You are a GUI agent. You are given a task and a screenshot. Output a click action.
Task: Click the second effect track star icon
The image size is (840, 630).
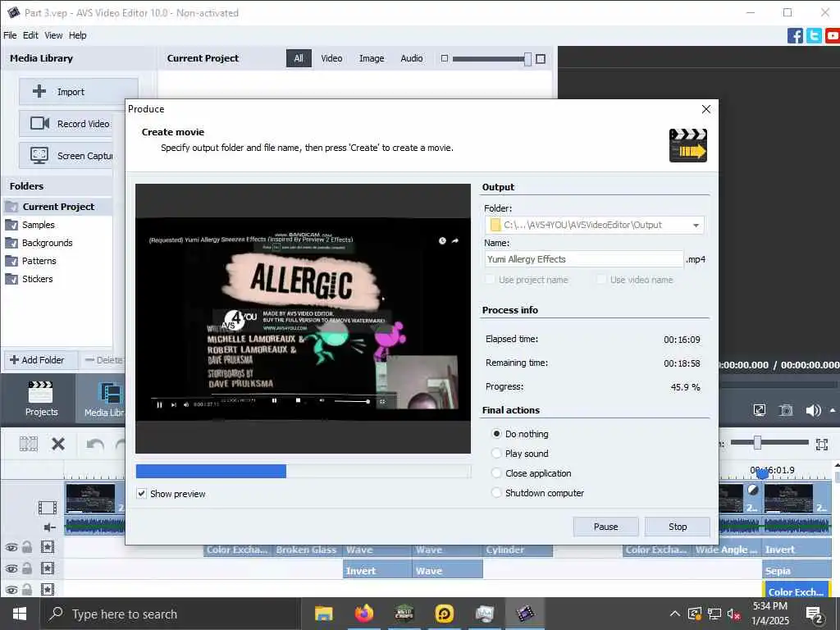[47, 568]
